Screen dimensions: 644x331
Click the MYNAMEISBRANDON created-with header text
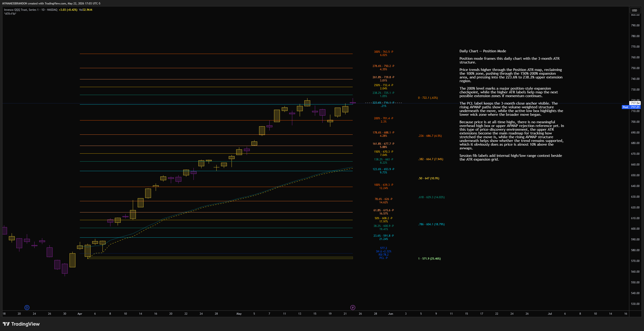coord(51,3)
